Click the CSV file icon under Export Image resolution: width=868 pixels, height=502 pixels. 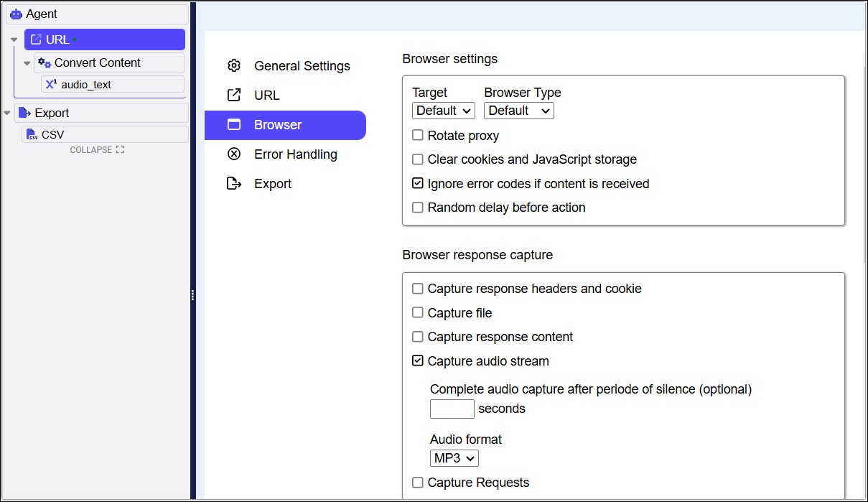(x=32, y=134)
